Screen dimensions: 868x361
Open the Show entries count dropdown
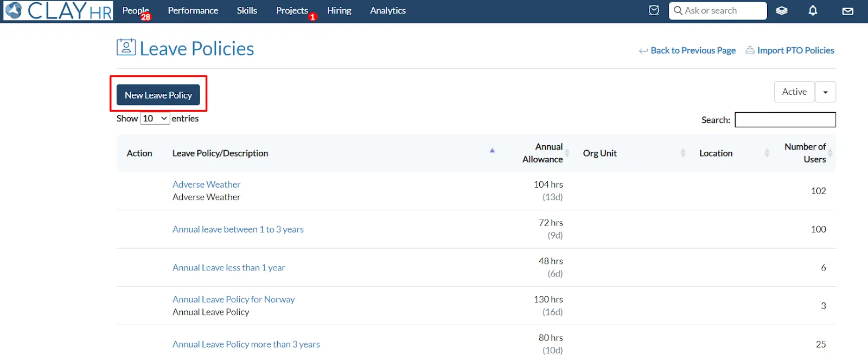click(x=155, y=118)
